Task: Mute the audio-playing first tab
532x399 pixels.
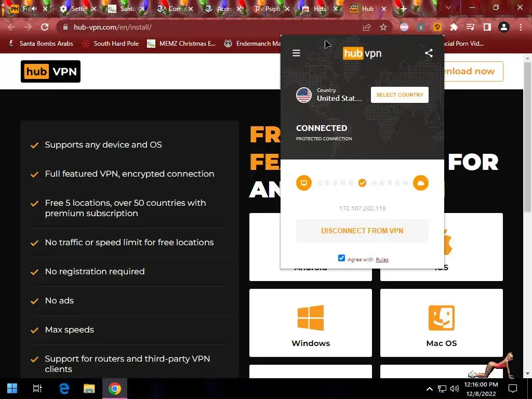Action: [34, 9]
